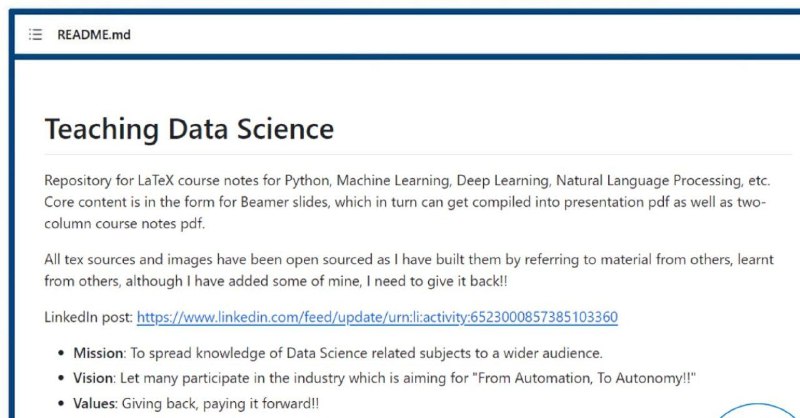Open the LinkedIn activity post link
Screen dimensions: 800x418
tap(377, 317)
